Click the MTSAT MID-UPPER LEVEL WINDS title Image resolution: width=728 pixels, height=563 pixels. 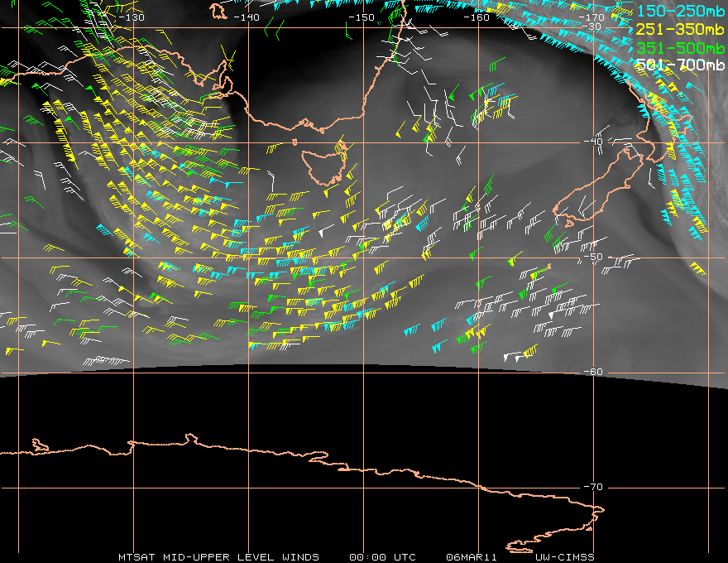click(x=218, y=557)
